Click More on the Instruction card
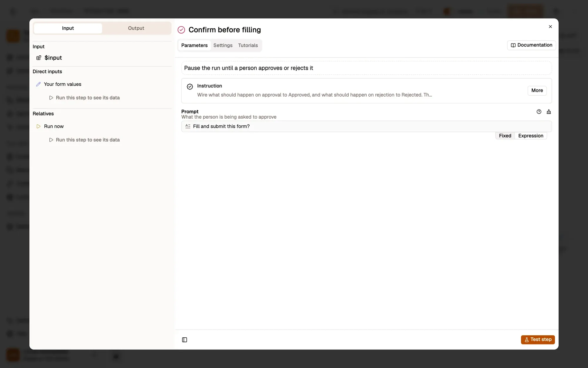Screen dimensions: 588x368 [537, 90]
